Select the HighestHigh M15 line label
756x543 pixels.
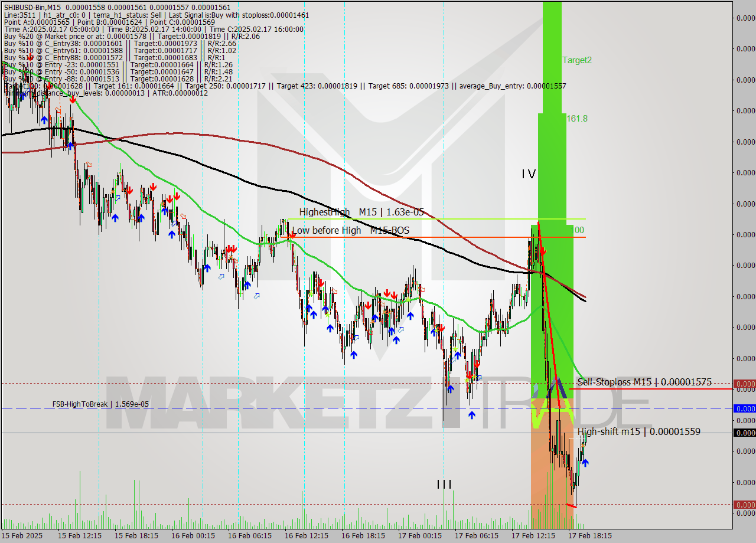point(361,212)
